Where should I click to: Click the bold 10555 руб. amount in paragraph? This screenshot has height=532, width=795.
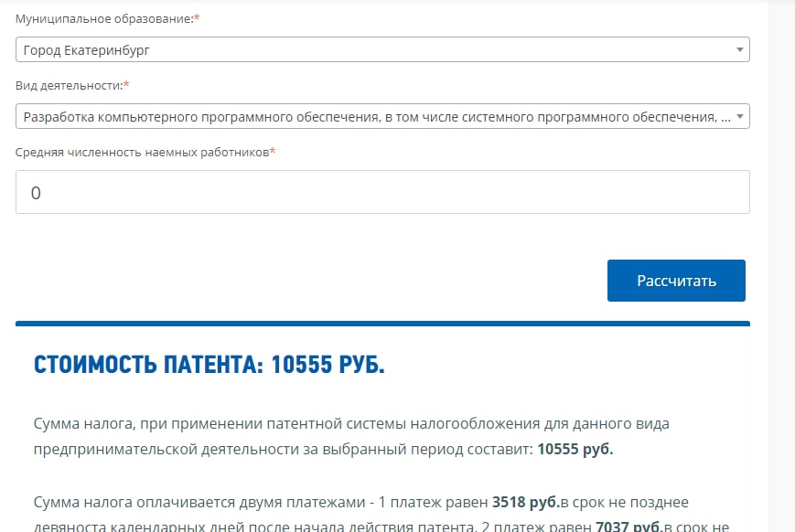click(x=575, y=450)
